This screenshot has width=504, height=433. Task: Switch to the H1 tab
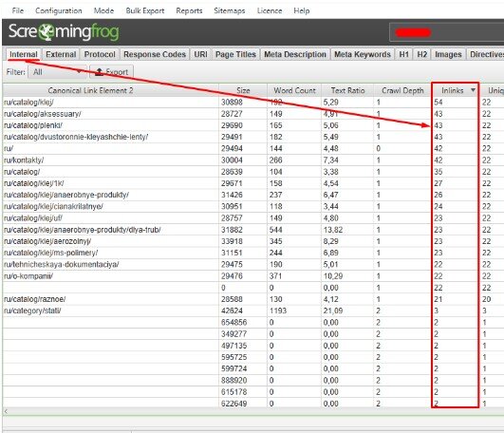tap(403, 54)
